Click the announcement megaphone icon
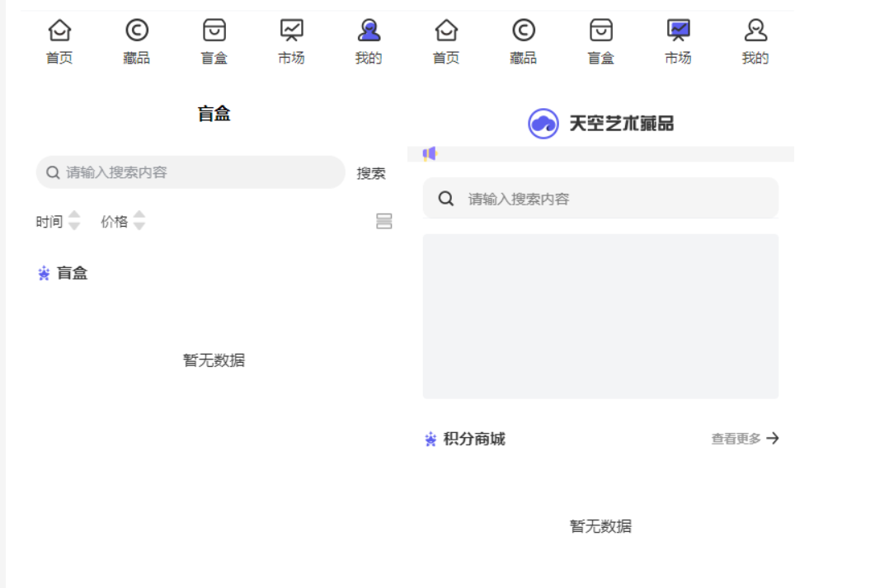Image resolution: width=875 pixels, height=588 pixels. 430,154
